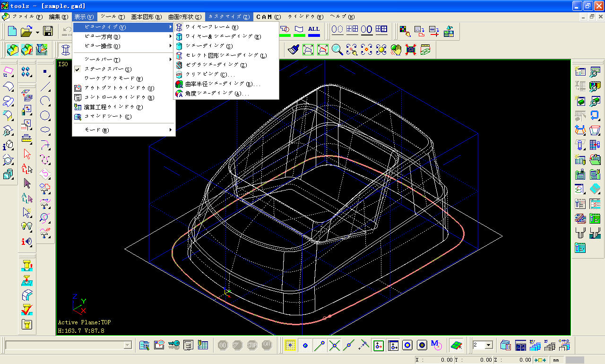Viewport: 605px width, 364px height.
Task: Click the hand pan view icon
Action: [396, 49]
